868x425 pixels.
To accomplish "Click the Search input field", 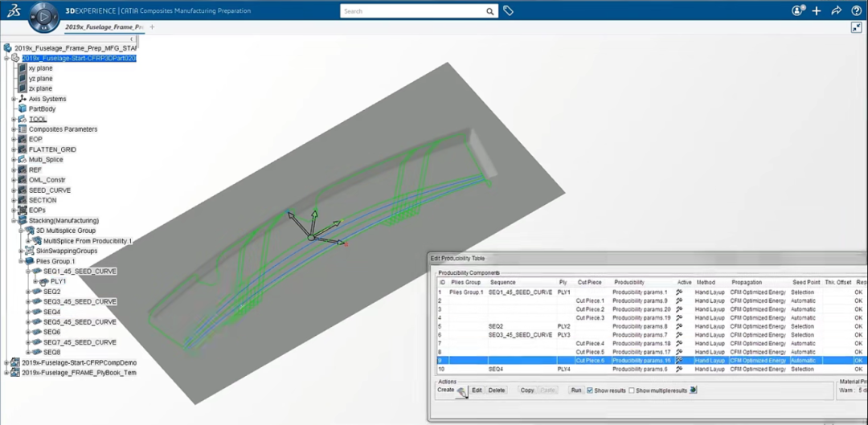I will coord(414,11).
